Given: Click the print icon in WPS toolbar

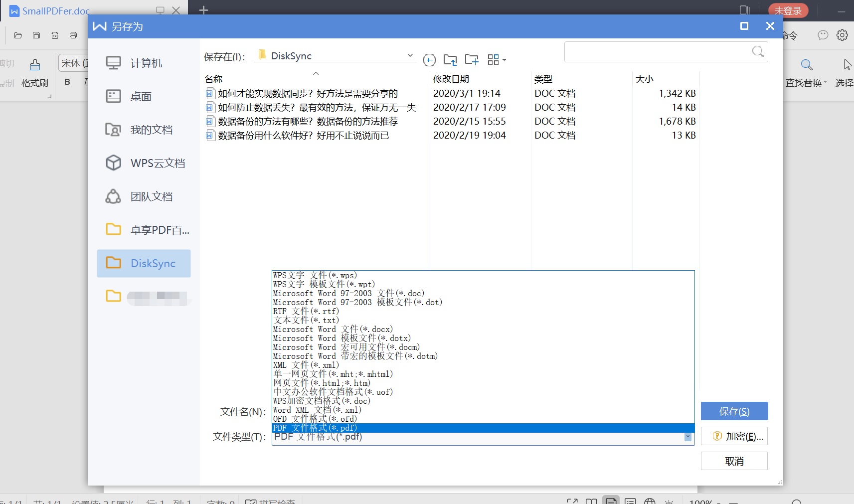Looking at the screenshot, I should click(73, 35).
